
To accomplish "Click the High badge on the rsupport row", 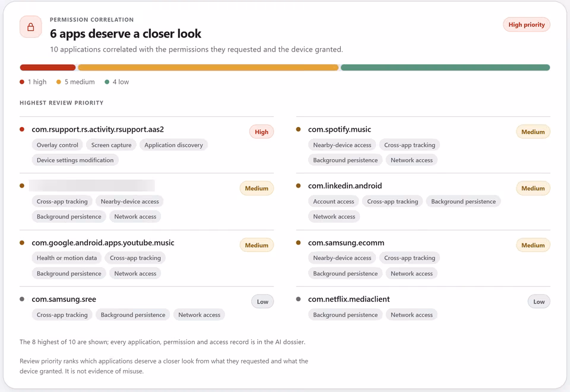I will tap(261, 132).
